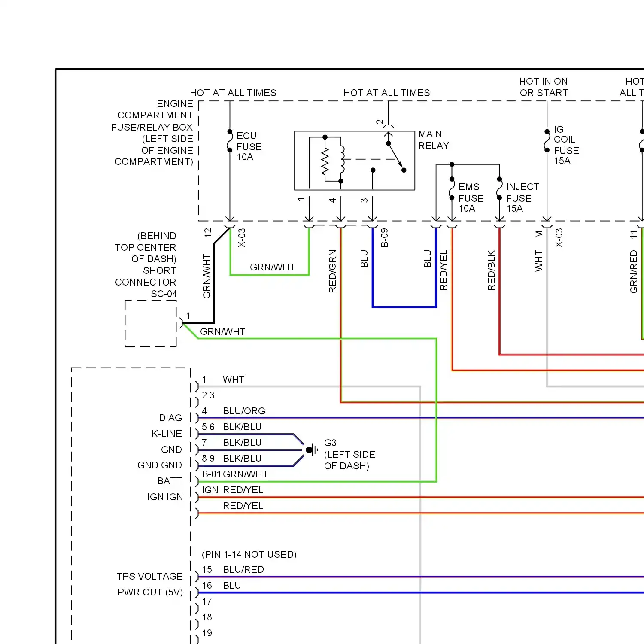Click the vertical 'WHT' wire label near pin M
Screen dimensions: 644x644
(x=539, y=261)
